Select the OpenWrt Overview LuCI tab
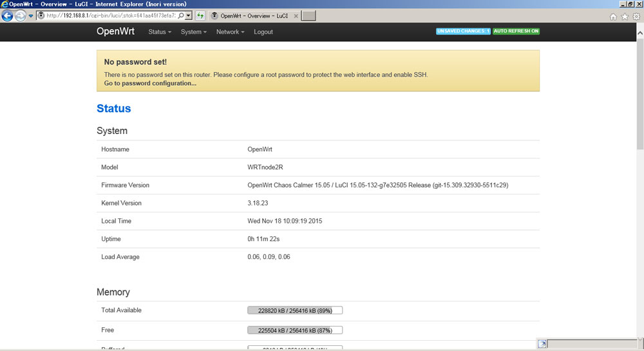Image resolution: width=644 pixels, height=351 pixels. click(x=252, y=15)
